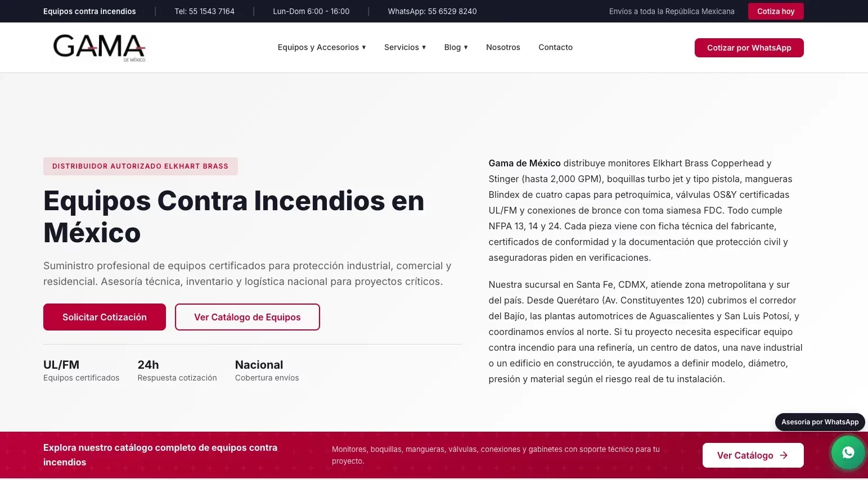Expand Equipos y Accesorios dropdown menu

pyautogui.click(x=322, y=47)
